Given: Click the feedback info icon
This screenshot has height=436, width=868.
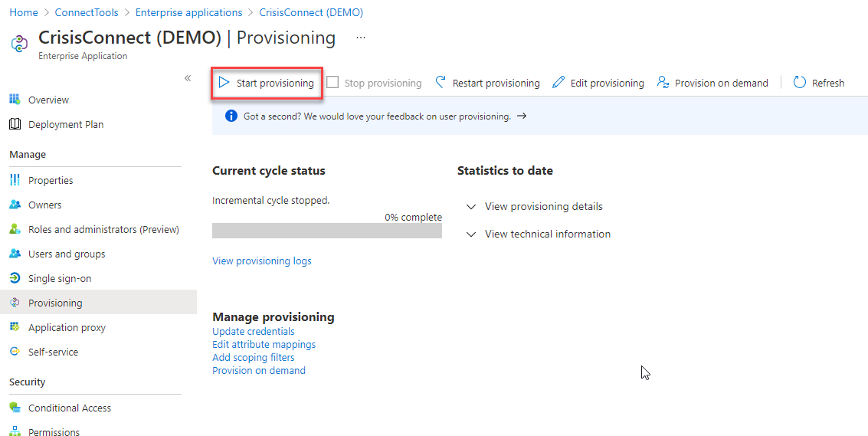Looking at the screenshot, I should [x=231, y=116].
